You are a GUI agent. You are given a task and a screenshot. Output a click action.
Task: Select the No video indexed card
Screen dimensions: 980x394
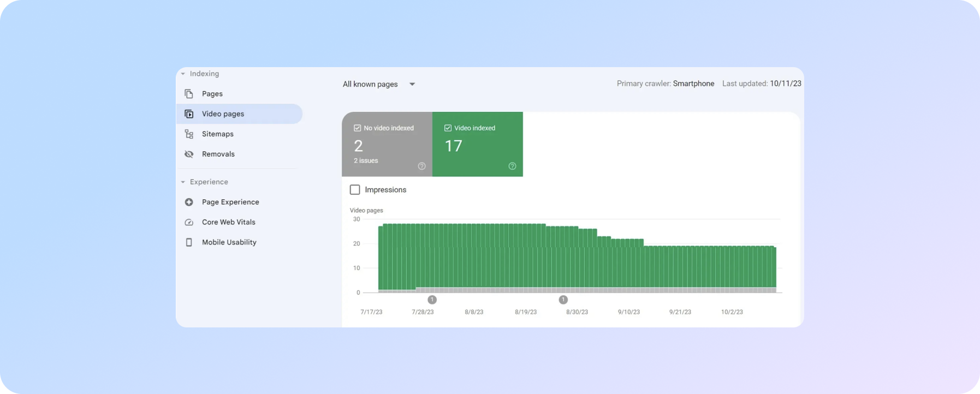coord(387,144)
